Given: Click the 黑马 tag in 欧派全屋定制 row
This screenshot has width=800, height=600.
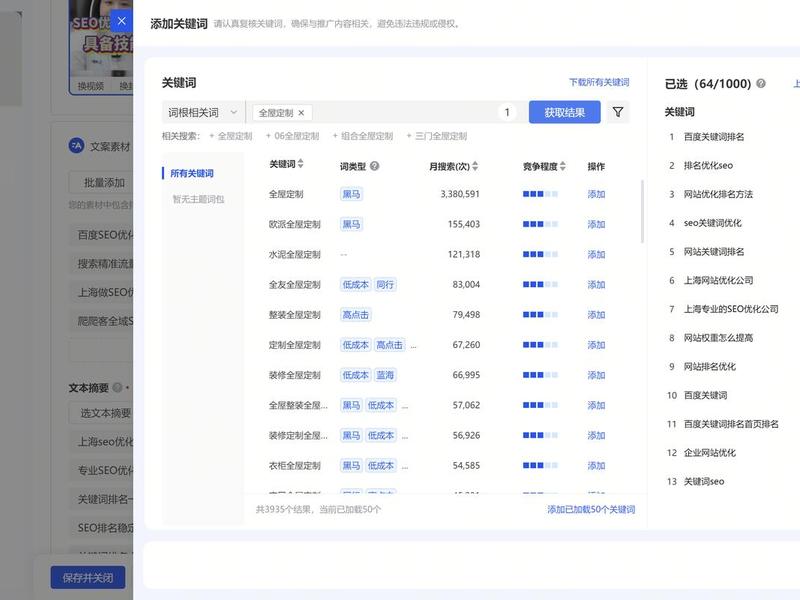Looking at the screenshot, I should point(351,224).
